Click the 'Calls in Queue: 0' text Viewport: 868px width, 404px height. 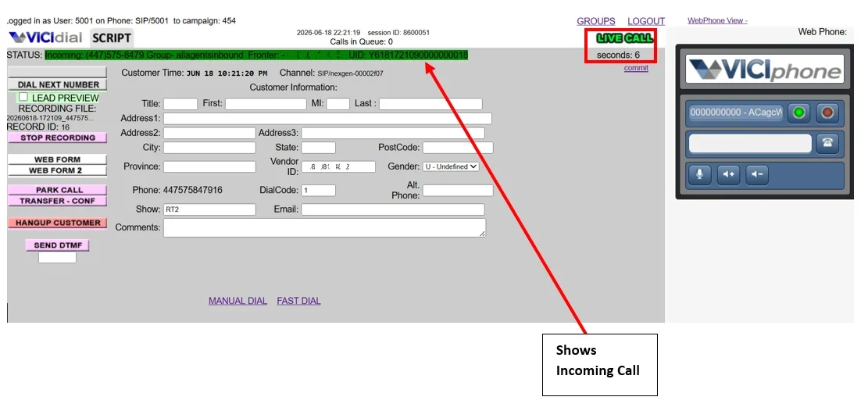[x=361, y=41]
